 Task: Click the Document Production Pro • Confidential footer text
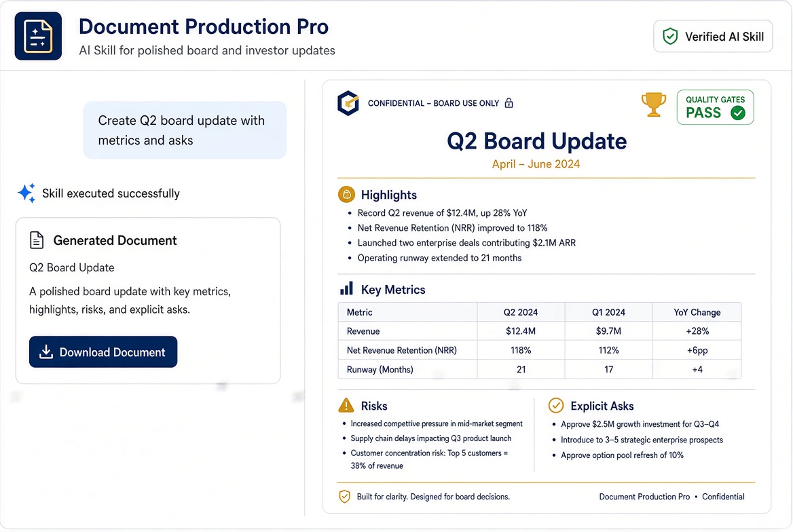[671, 497]
